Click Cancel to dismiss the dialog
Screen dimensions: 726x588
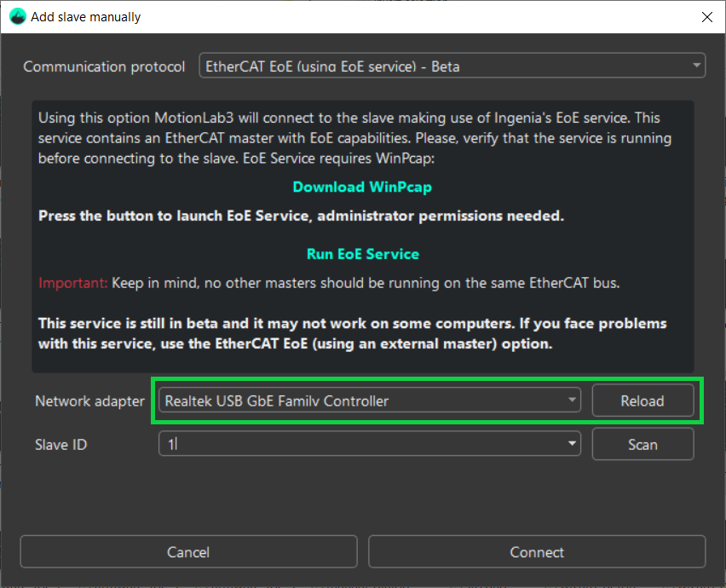(187, 552)
